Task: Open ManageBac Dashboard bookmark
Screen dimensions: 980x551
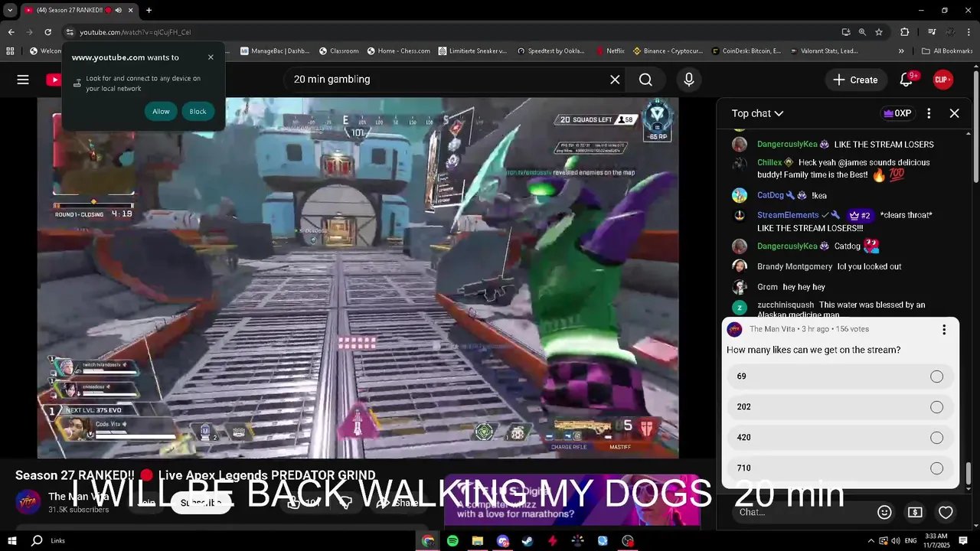Action: coord(276,51)
